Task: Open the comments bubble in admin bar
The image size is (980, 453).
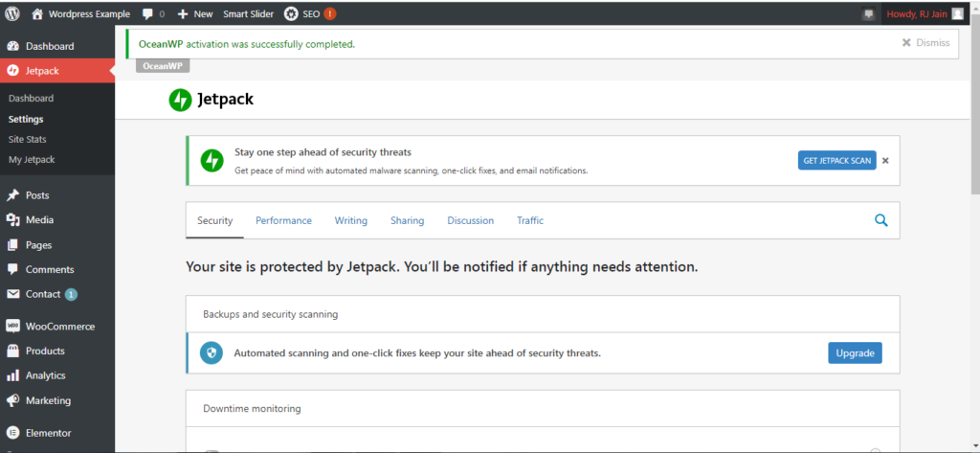Action: coord(152,14)
